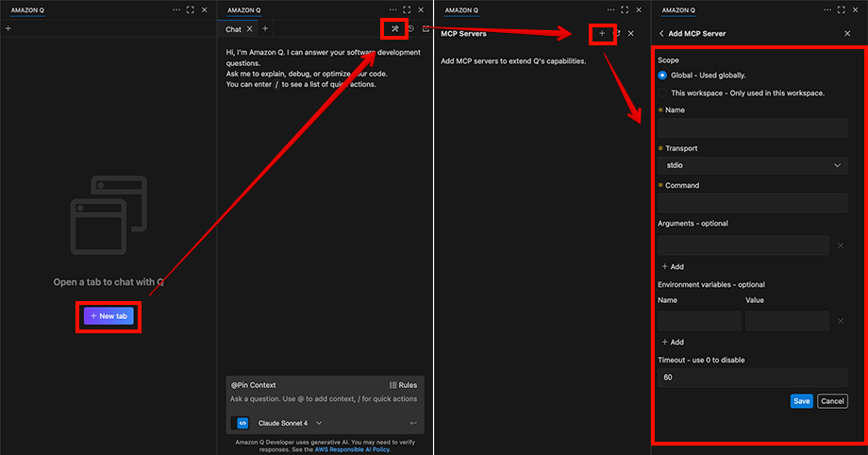Open more actions in the Chat panel header

(392, 9)
